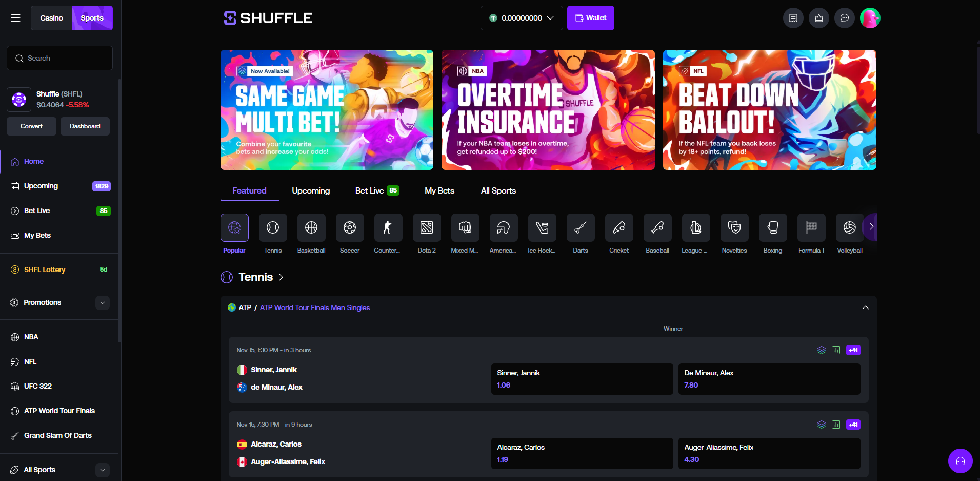
Task: Open live support headset button
Action: 960,461
